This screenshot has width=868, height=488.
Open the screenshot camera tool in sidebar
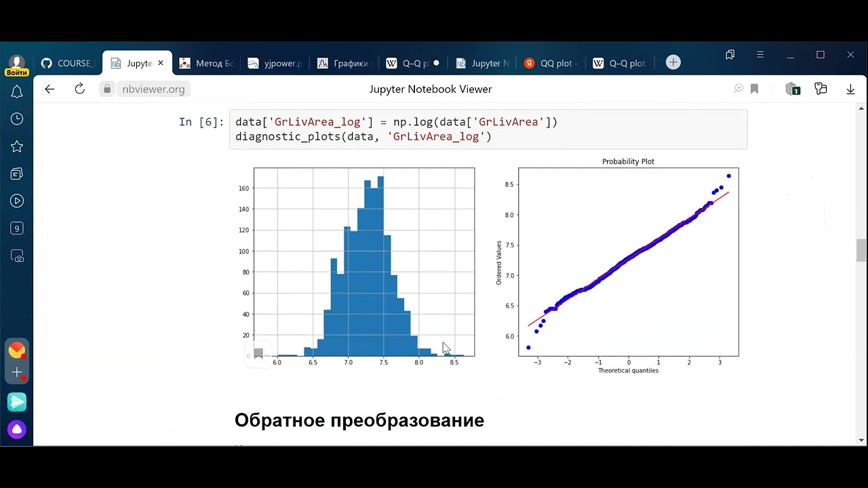pyautogui.click(x=17, y=256)
